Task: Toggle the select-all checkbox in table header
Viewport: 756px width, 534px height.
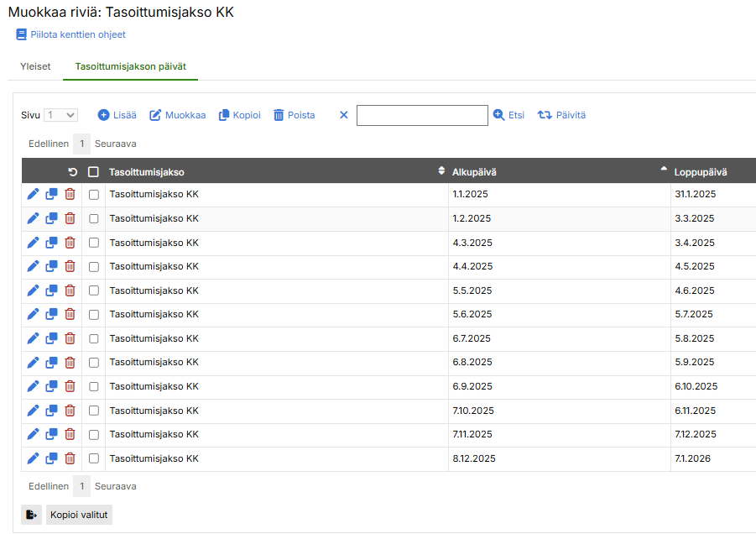Action: (x=93, y=172)
